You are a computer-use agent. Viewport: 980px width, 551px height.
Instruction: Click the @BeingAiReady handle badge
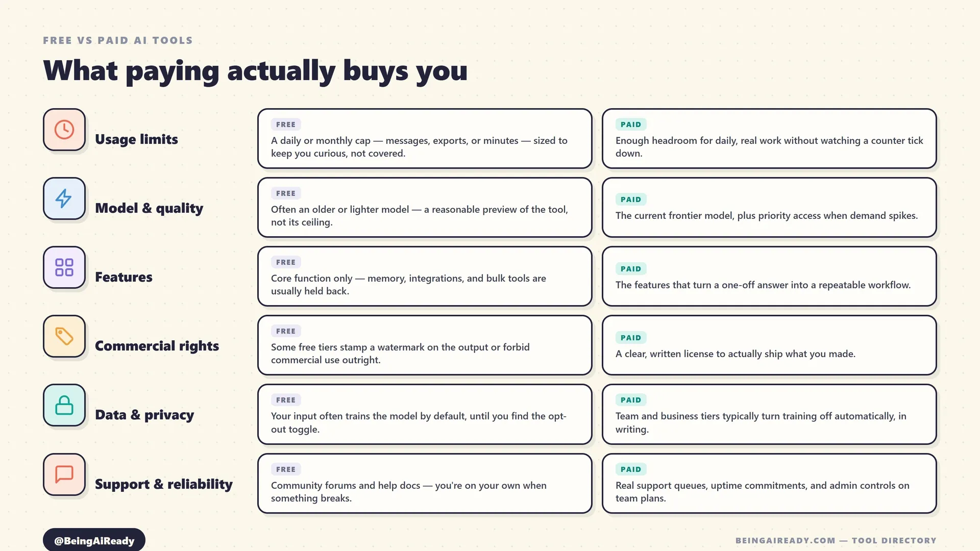point(94,540)
